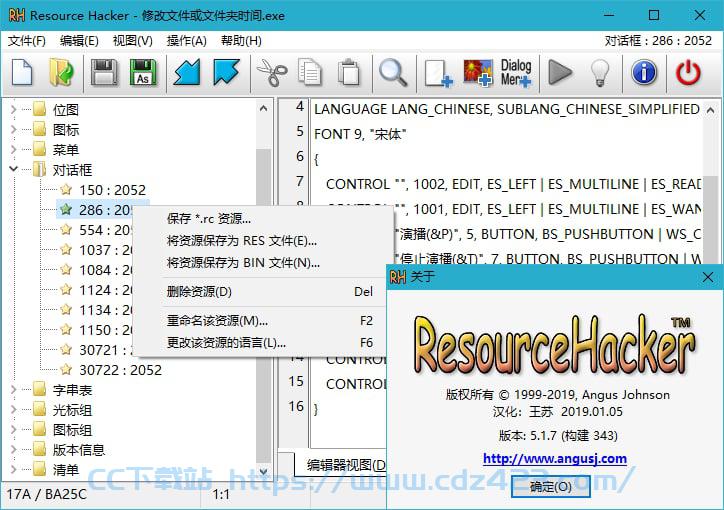The height and width of the screenshot is (510, 724).
Task: Choose 将资源保存为 RES 文件(E)...
Action: click(264, 240)
